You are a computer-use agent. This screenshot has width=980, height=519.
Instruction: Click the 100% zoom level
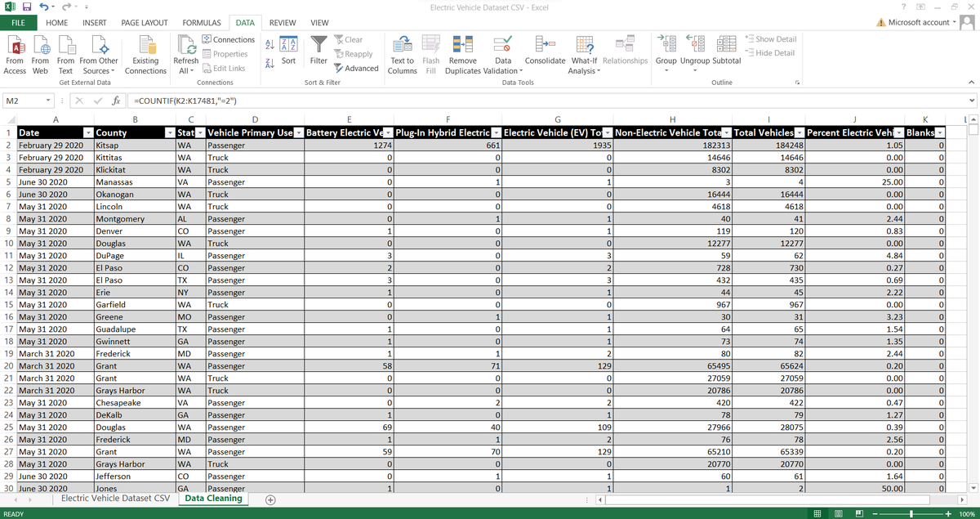click(965, 512)
